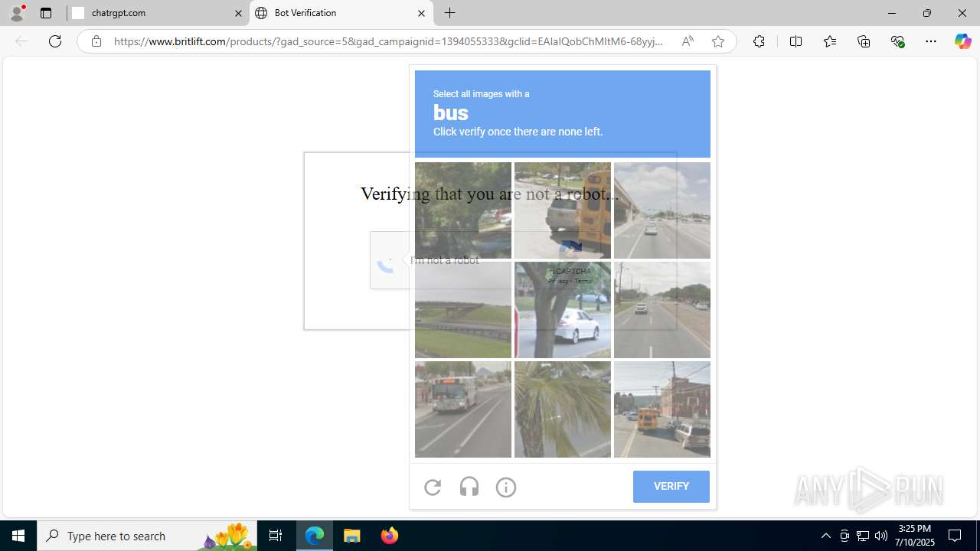Open the Extensions puzzle icon
The height and width of the screenshot is (551, 980).
[759, 41]
